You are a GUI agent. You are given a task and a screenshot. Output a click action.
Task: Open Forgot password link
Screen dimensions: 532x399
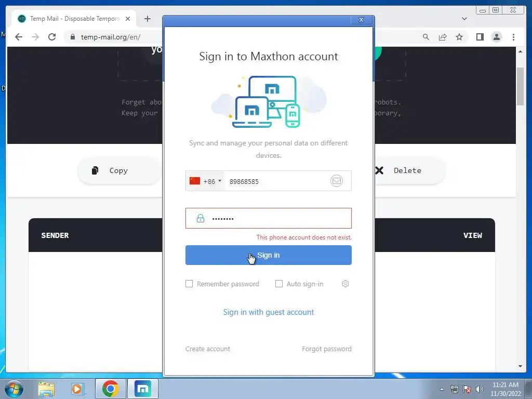[x=327, y=349]
